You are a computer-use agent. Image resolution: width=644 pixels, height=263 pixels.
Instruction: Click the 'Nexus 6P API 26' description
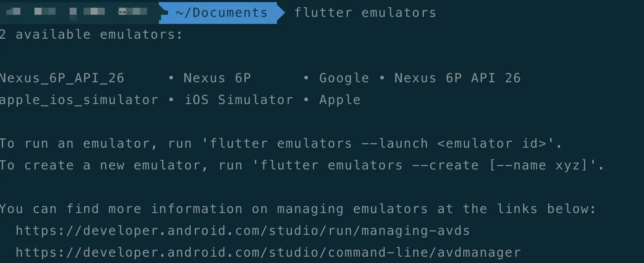pos(457,78)
